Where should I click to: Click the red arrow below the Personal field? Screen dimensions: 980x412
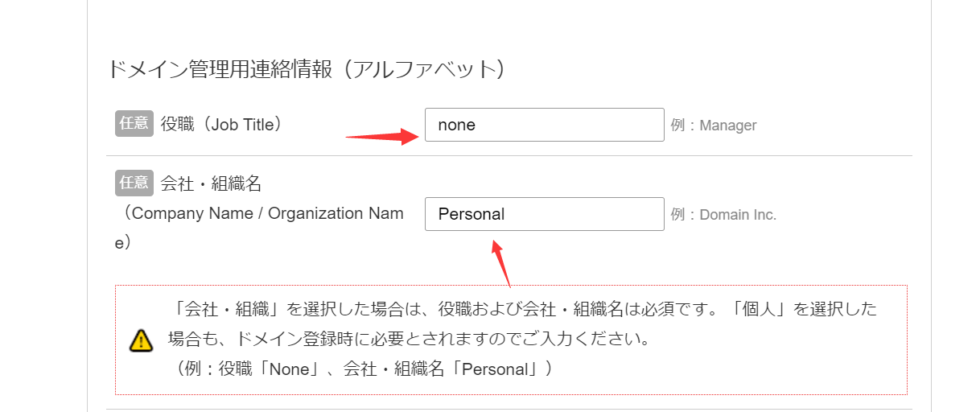click(500, 263)
